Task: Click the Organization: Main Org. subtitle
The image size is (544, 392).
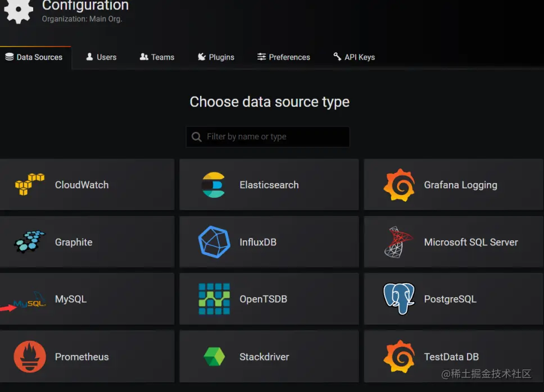Action: click(82, 19)
